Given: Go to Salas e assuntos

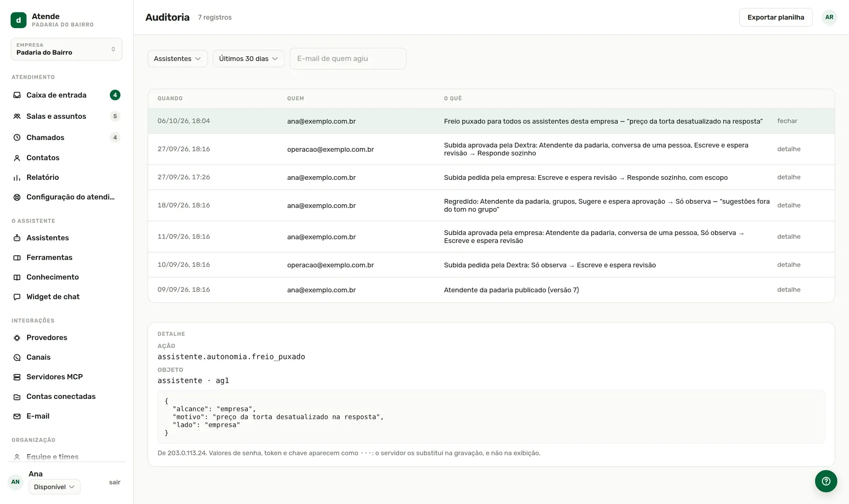Looking at the screenshot, I should (66, 116).
